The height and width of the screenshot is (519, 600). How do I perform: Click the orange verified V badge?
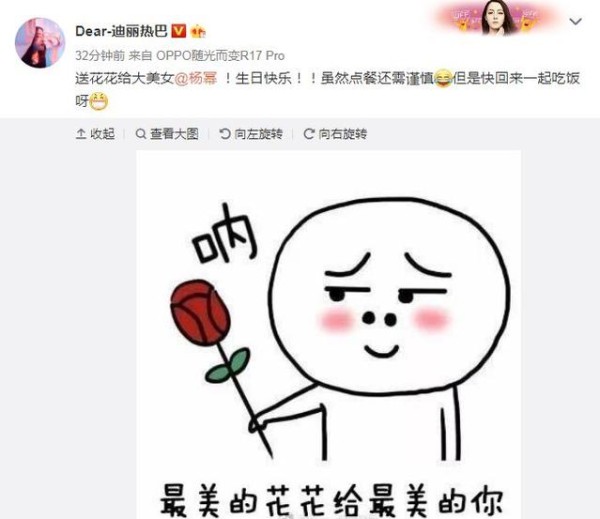(x=178, y=31)
